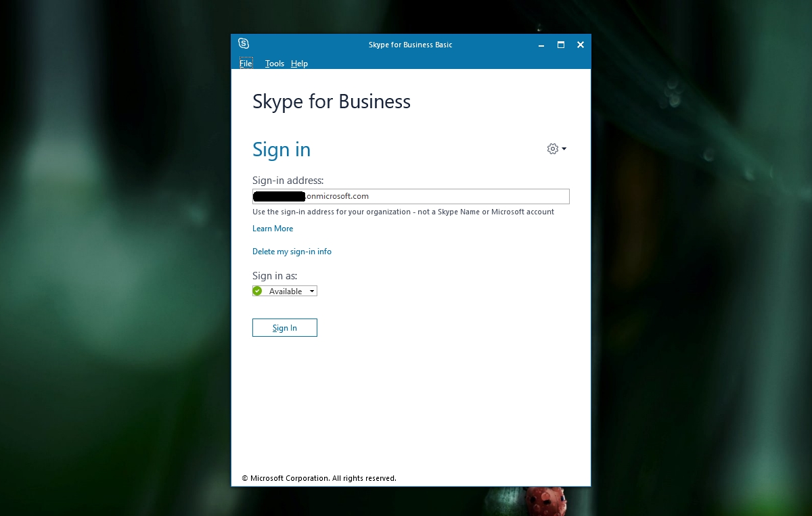Viewport: 812px width, 516px height.
Task: Click the Microsoft Corporation copyright text
Action: [x=319, y=478]
